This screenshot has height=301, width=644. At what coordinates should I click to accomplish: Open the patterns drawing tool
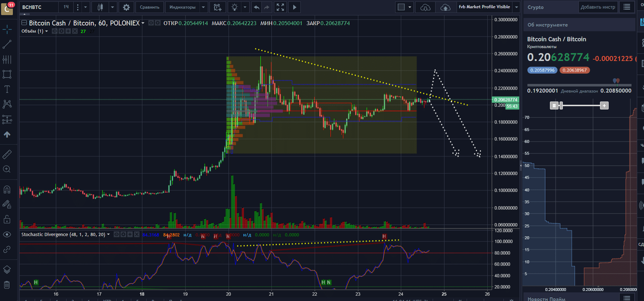coord(7,103)
